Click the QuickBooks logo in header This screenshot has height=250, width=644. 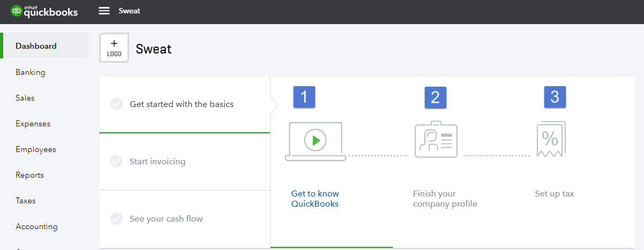(x=44, y=11)
